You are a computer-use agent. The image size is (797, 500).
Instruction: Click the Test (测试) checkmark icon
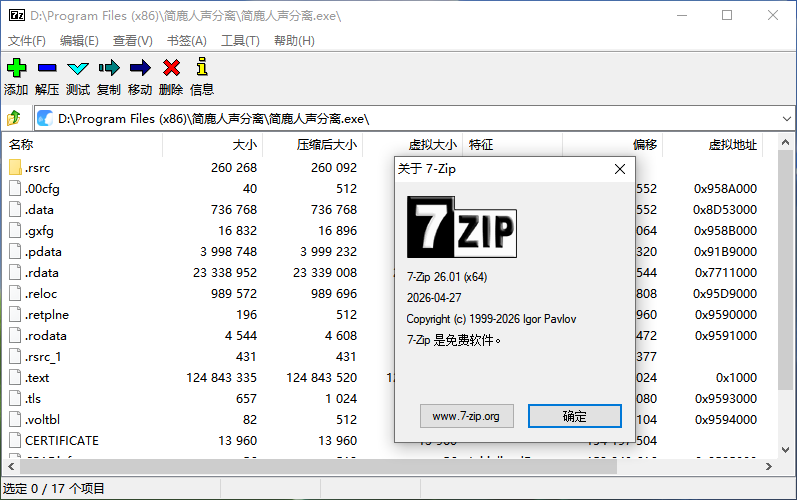[78, 68]
